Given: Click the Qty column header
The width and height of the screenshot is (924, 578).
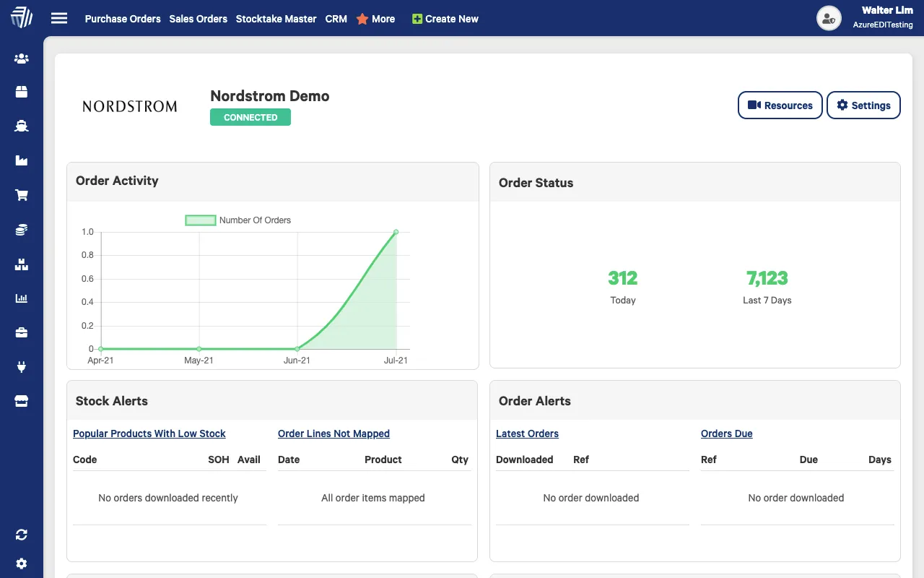Looking at the screenshot, I should (460, 460).
